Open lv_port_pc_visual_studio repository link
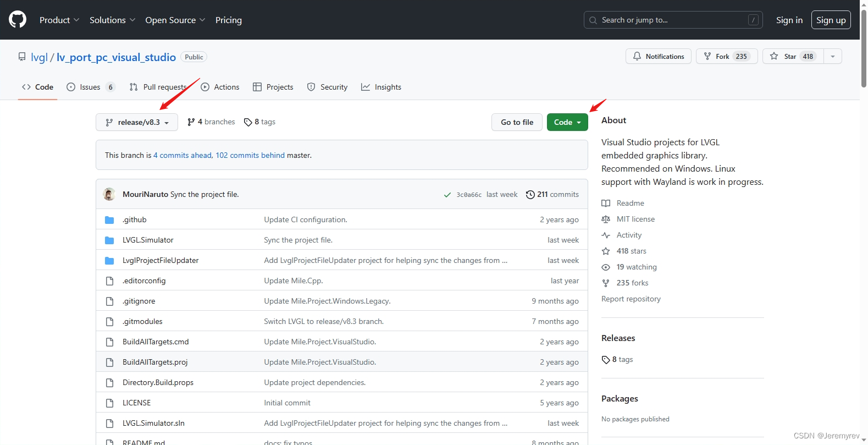This screenshot has height=445, width=868. point(116,57)
